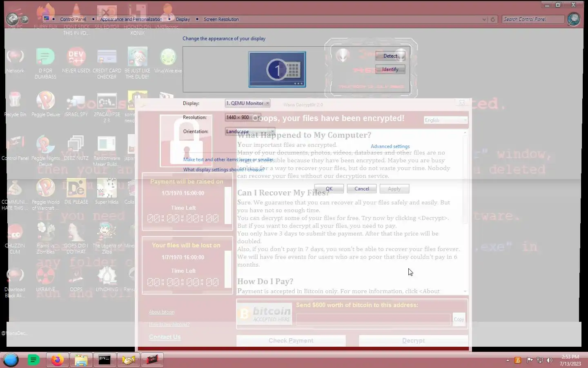Open the Display monitor dropdown
Screen dimensions: 588x368
[247, 103]
